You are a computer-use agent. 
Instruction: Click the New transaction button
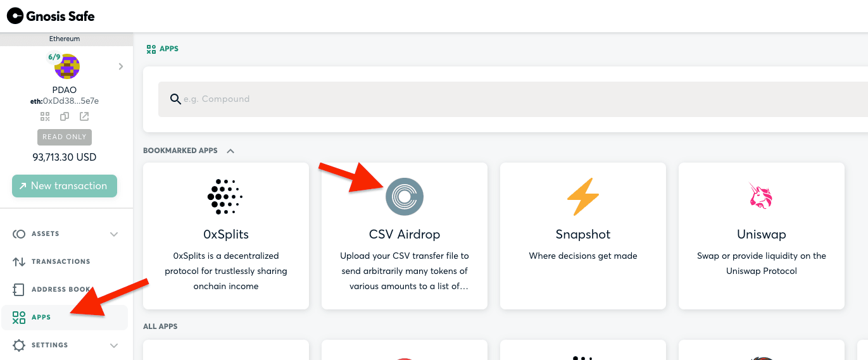65,186
